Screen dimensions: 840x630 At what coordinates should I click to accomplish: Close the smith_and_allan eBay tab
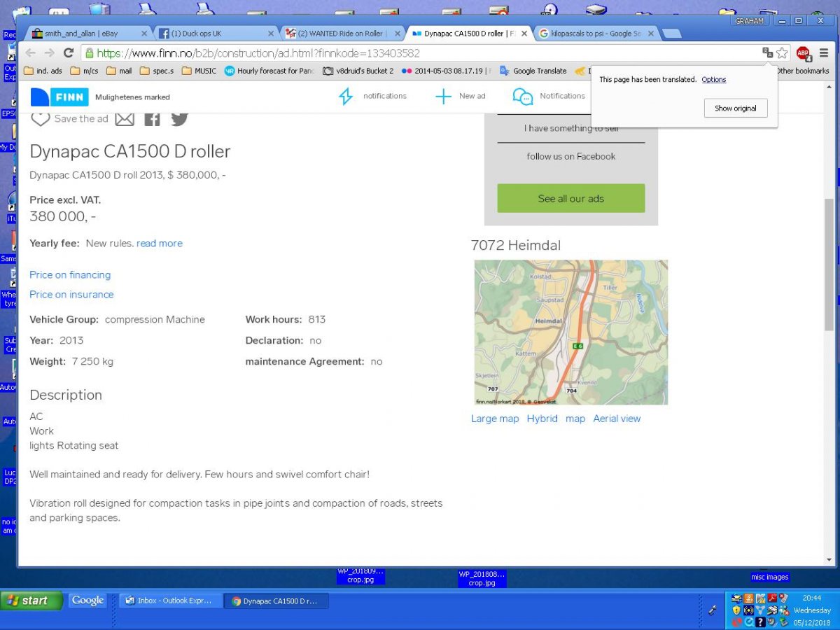[x=144, y=33]
